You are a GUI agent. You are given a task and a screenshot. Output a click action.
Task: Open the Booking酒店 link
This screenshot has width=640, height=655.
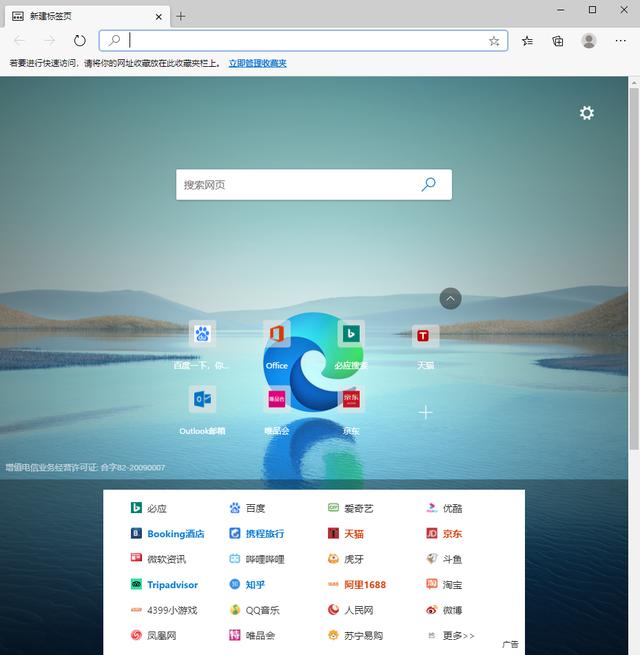pos(167,533)
